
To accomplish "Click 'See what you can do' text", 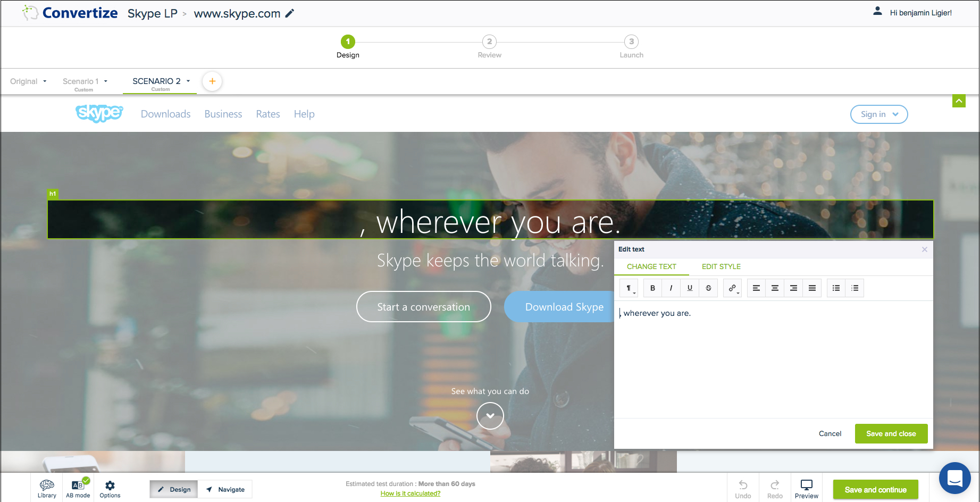I will (490, 391).
